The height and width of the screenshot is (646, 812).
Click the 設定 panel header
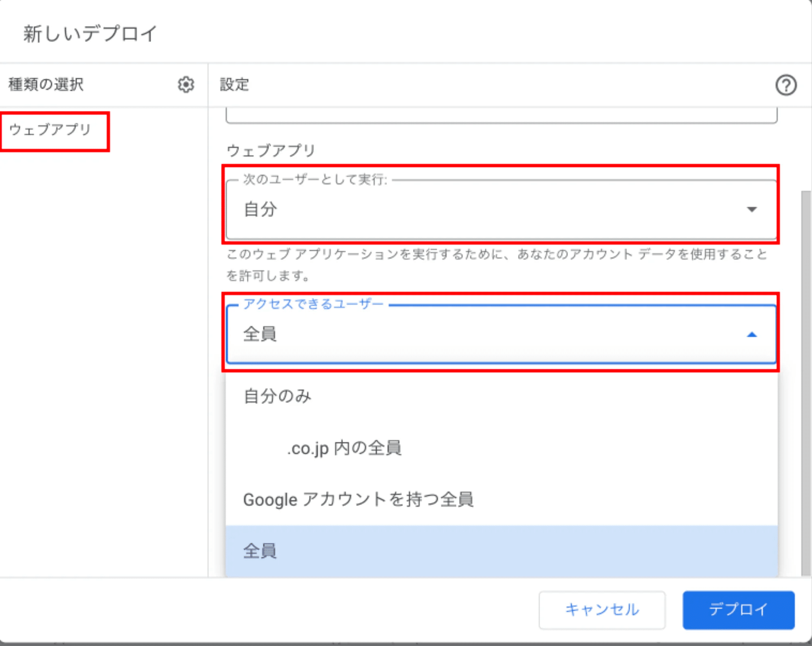point(234,85)
